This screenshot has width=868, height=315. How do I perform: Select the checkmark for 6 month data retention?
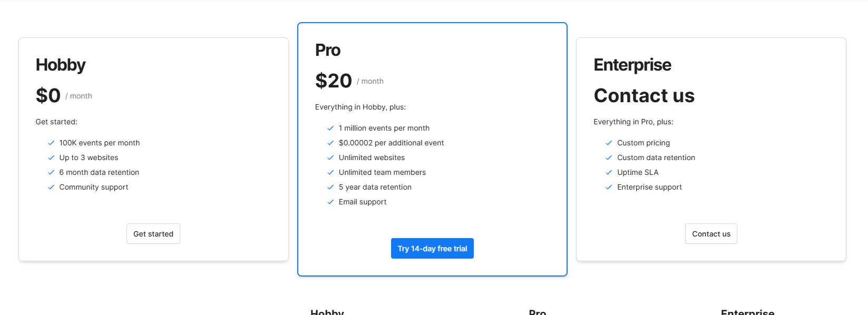51,172
